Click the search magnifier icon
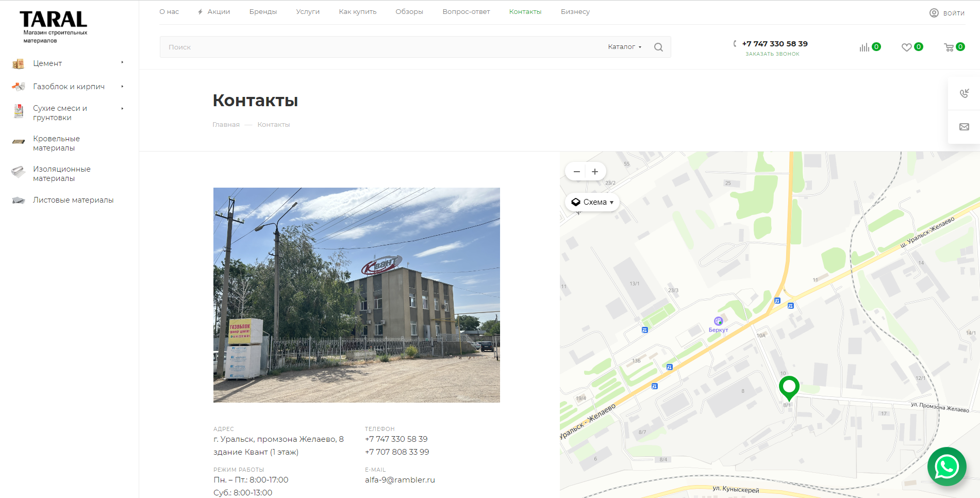980x498 pixels. 658,47
